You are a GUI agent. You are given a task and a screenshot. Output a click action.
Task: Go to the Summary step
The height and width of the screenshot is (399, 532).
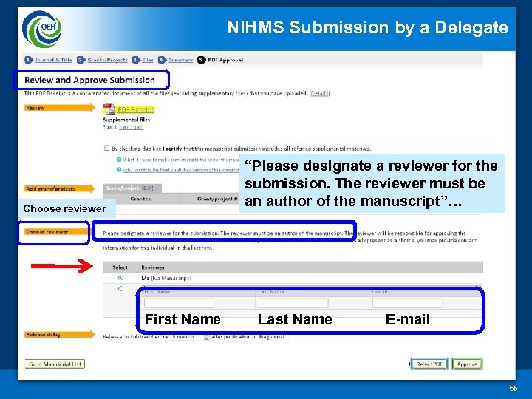coord(180,60)
